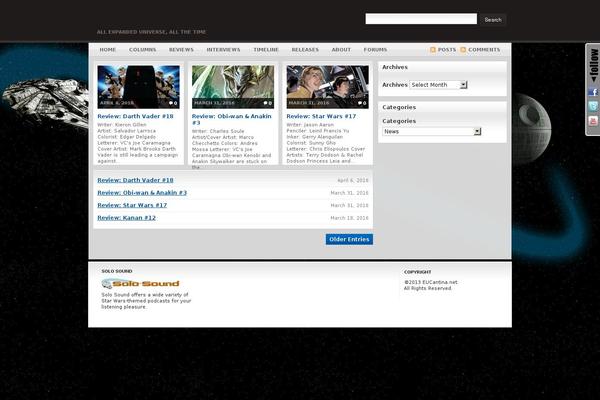Open the Timeline menu item
This screenshot has width=600, height=400.
click(x=266, y=50)
